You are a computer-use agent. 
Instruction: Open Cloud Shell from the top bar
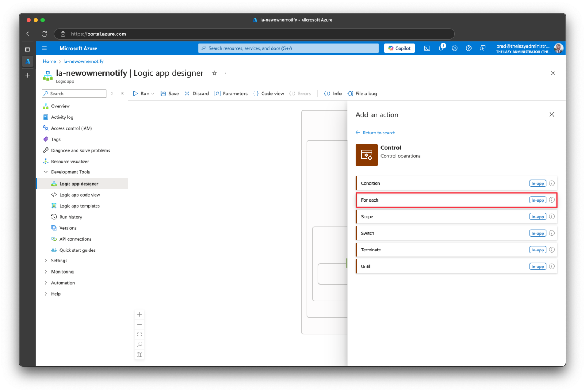pos(427,48)
